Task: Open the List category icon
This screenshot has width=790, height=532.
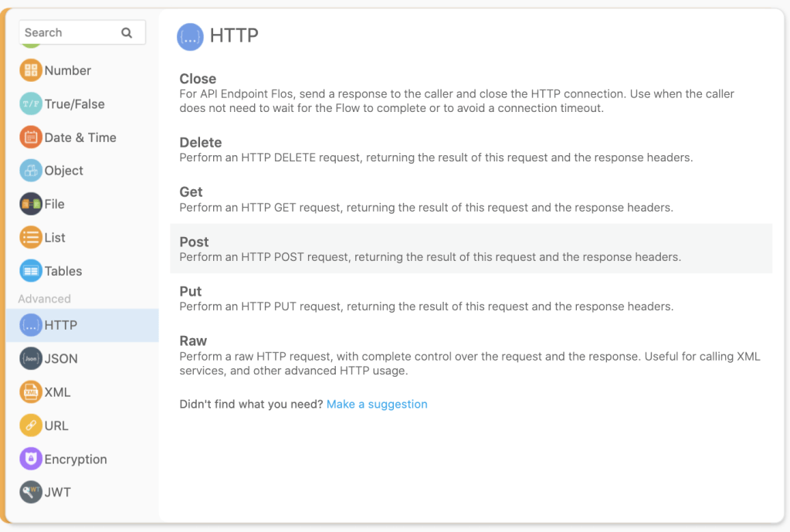Action: coord(31,237)
